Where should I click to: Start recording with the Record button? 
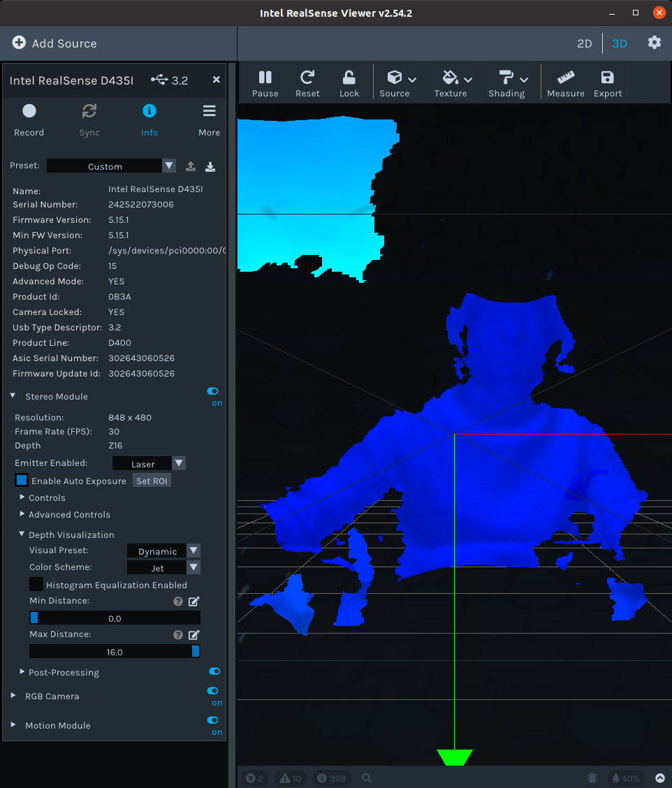(x=29, y=119)
